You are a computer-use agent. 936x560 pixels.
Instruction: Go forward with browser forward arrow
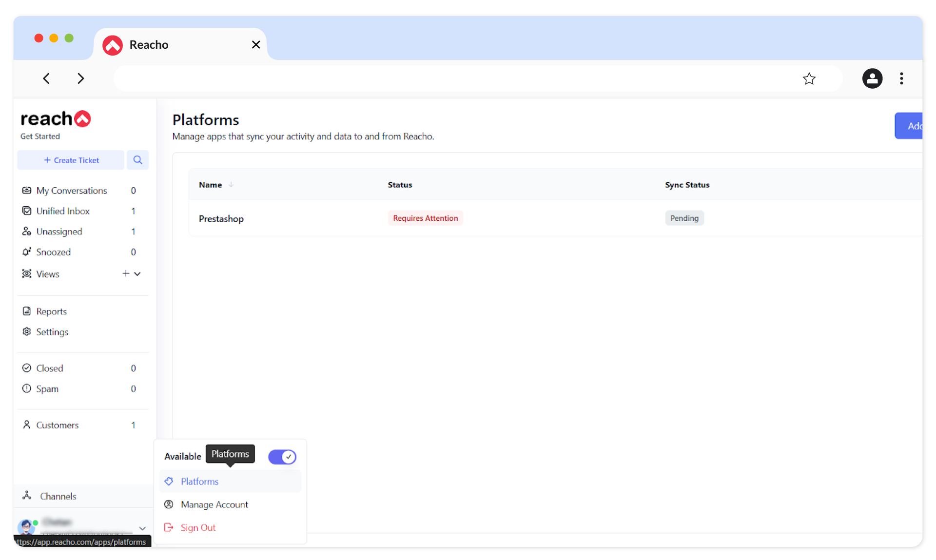coord(80,78)
